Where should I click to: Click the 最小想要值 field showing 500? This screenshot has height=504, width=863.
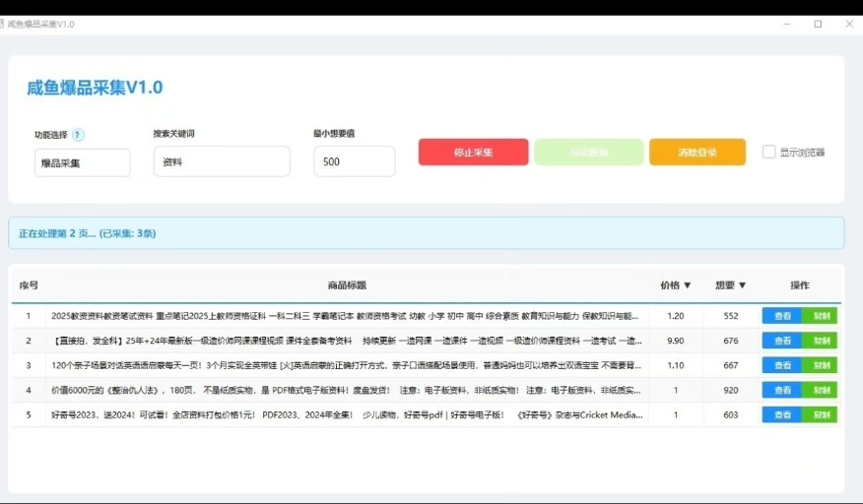(355, 161)
